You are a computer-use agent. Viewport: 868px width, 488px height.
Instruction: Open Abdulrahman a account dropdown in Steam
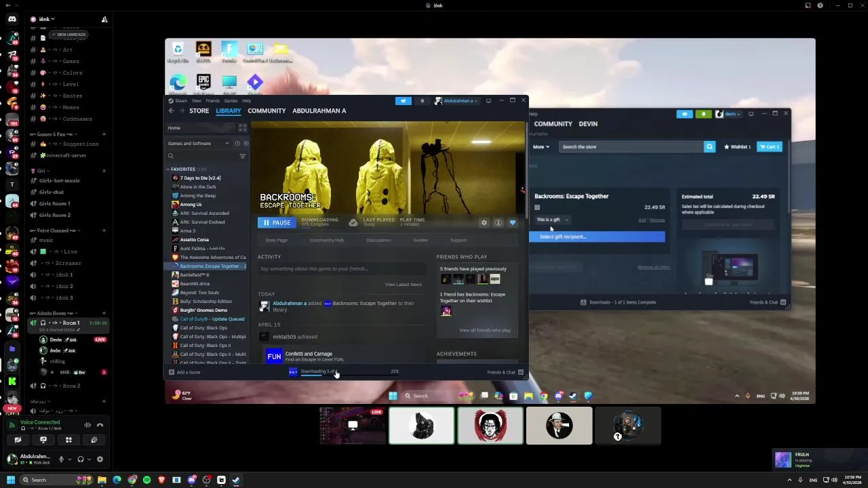(456, 101)
